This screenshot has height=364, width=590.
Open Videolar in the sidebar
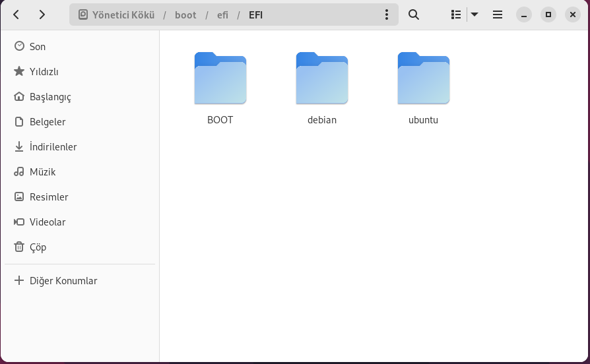click(80, 222)
